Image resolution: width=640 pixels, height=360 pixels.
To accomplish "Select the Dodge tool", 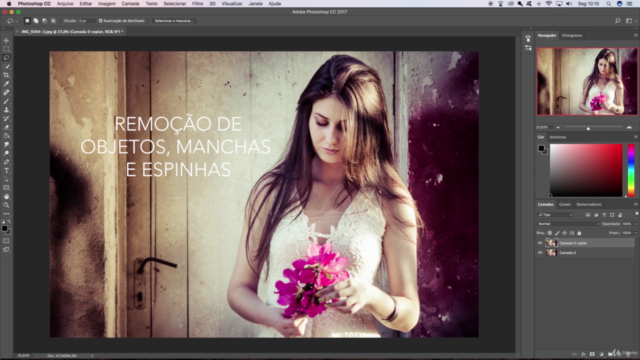I will pos(6,153).
